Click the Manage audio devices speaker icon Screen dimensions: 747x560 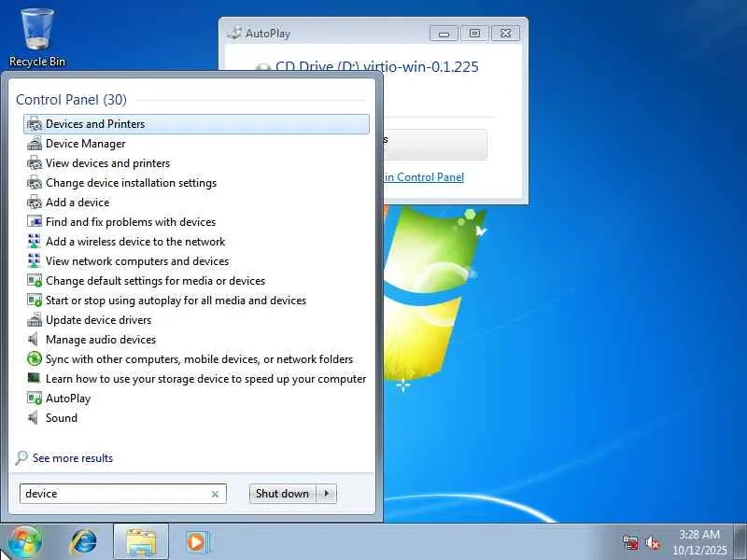click(34, 340)
